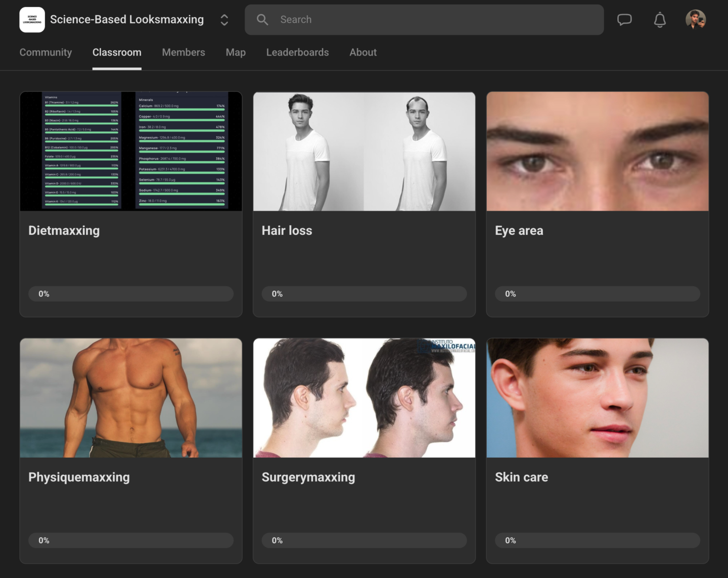The width and height of the screenshot is (728, 578).
Task: Click the Skin care course title
Action: coord(521,477)
